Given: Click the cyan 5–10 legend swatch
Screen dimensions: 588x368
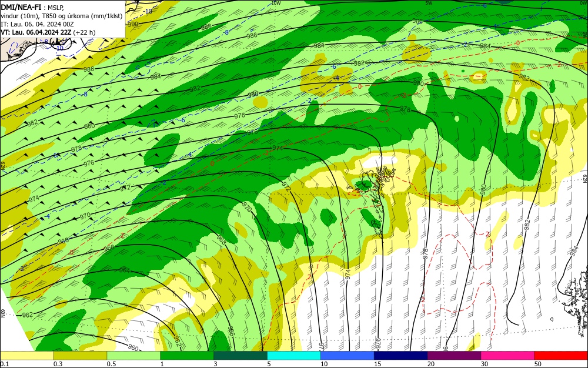Looking at the screenshot, I should pos(294,356).
